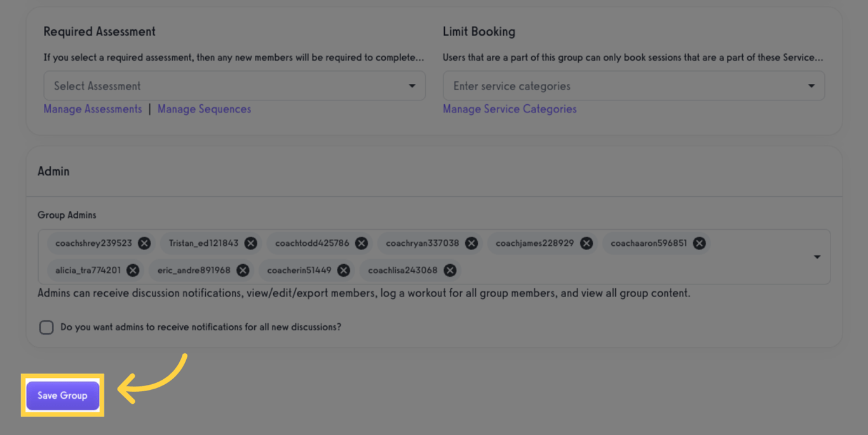Expand the service categories dropdown

(811, 85)
